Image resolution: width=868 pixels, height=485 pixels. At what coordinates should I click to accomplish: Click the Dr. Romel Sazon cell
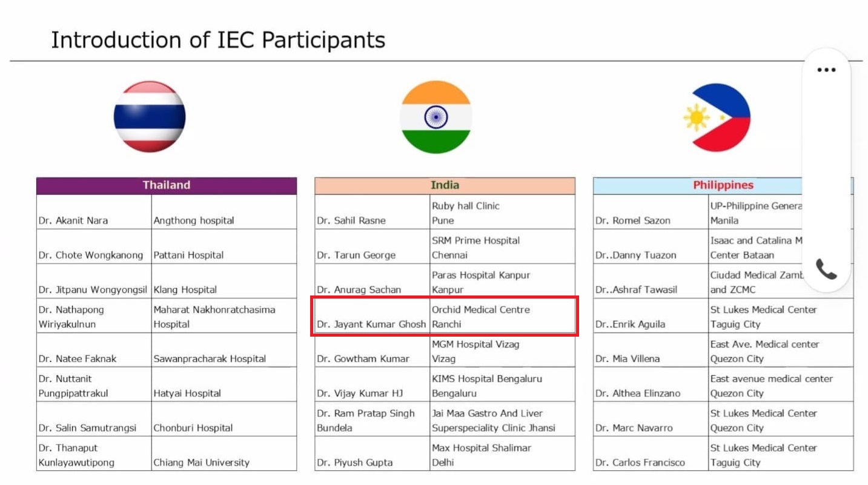tap(651, 213)
